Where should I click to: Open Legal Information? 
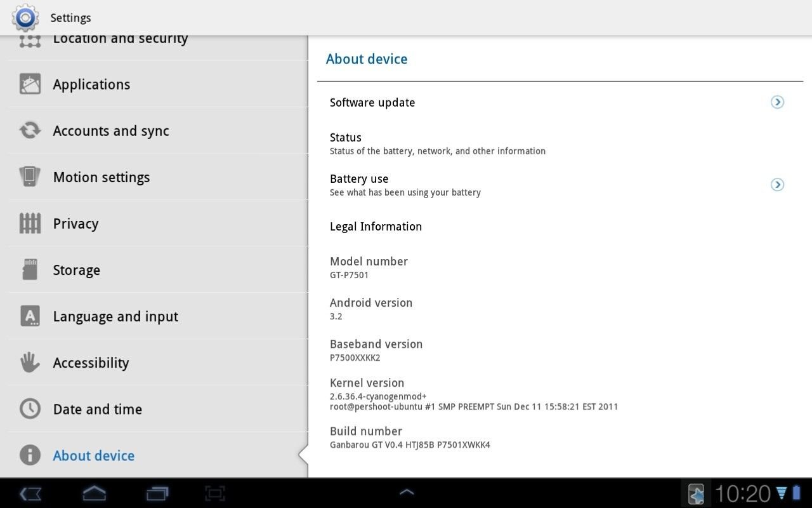point(560,227)
